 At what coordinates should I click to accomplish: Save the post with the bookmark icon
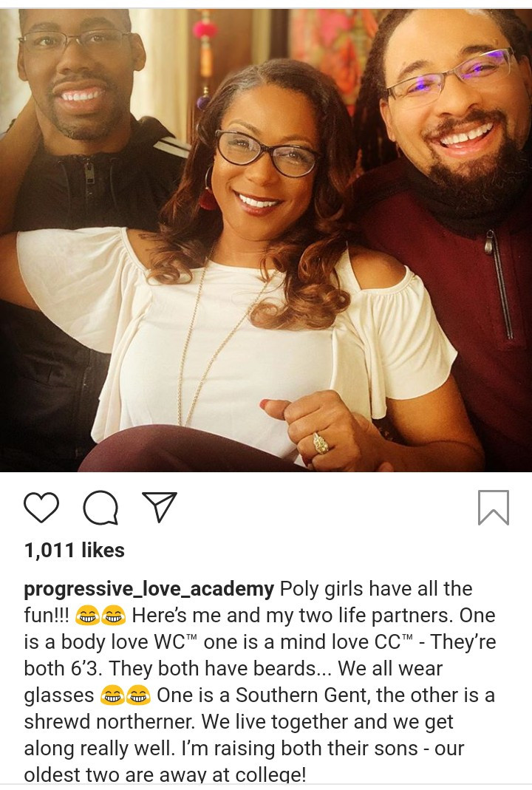494,508
